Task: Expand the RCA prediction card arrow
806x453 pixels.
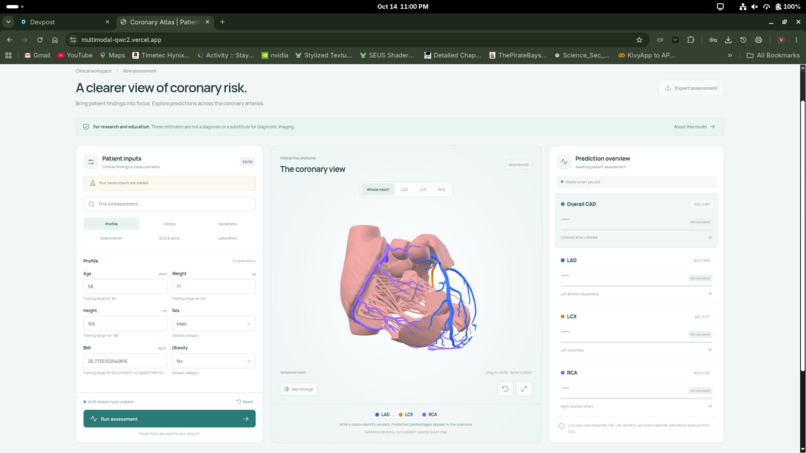Action: 709,406
